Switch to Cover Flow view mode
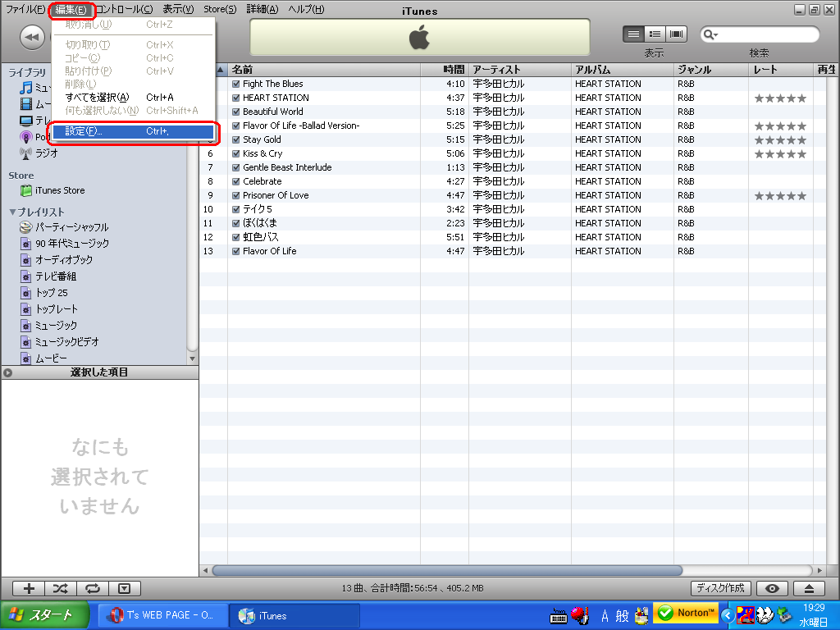The image size is (840, 630). 676,34
